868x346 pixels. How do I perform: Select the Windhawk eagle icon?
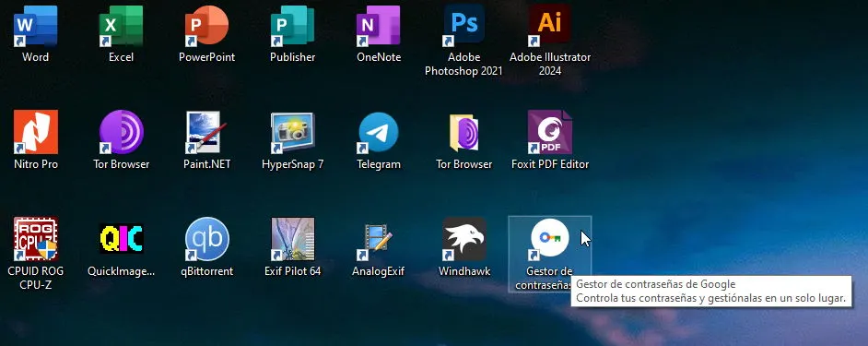click(x=463, y=239)
